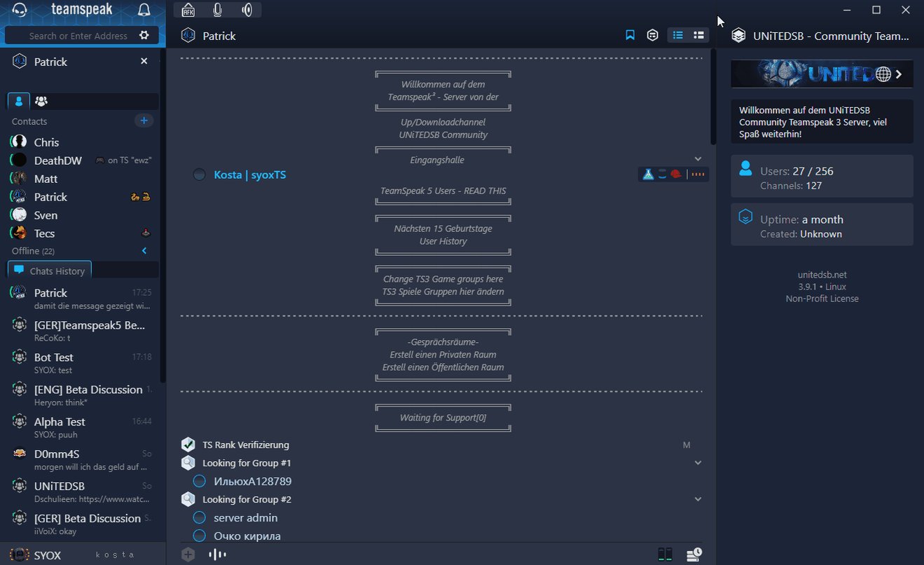Collapse the Looking for Group #1 channel

click(x=698, y=463)
